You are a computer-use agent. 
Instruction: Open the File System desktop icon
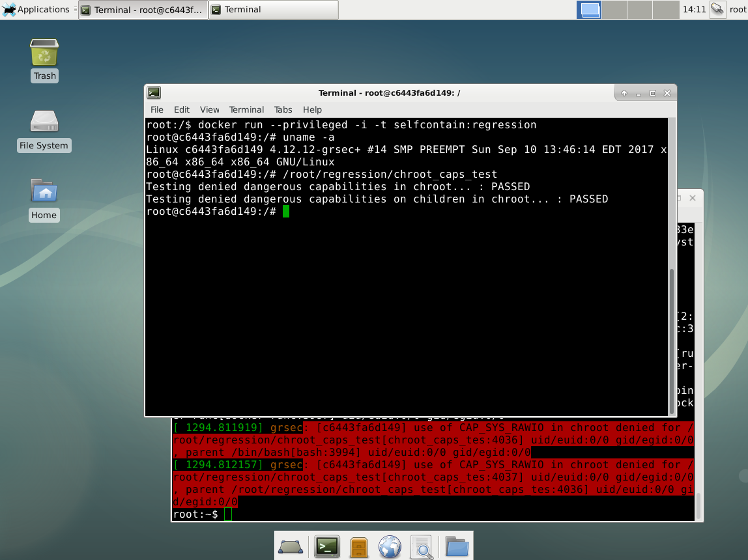(44, 131)
